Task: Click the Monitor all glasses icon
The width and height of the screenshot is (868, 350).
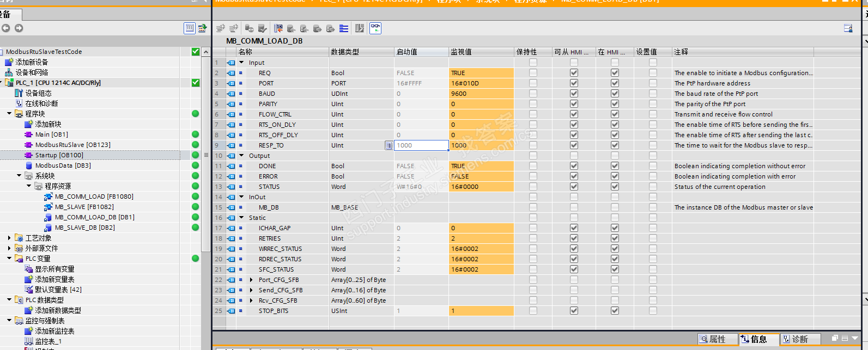Action: [375, 28]
